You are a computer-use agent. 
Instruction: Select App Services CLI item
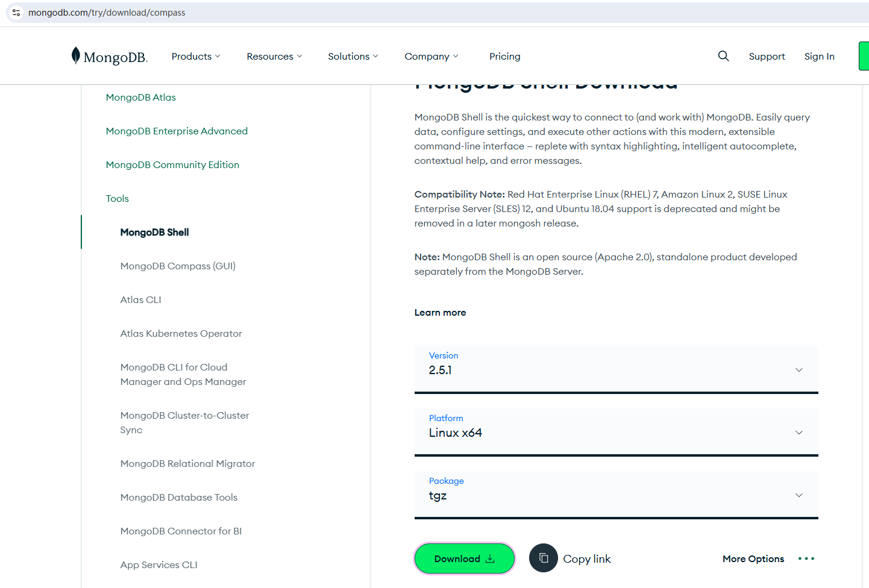pos(158,565)
